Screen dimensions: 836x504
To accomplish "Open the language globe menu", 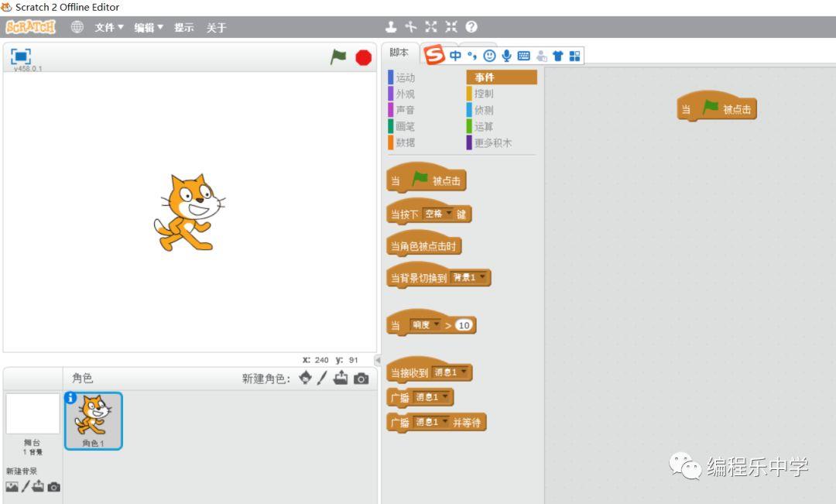I will coord(77,26).
